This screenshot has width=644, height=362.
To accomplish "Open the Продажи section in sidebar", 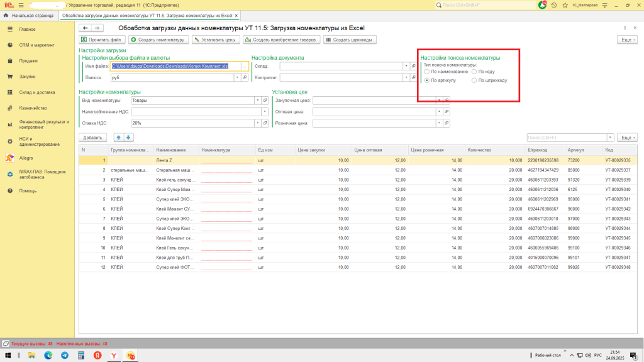I will 28,61.
